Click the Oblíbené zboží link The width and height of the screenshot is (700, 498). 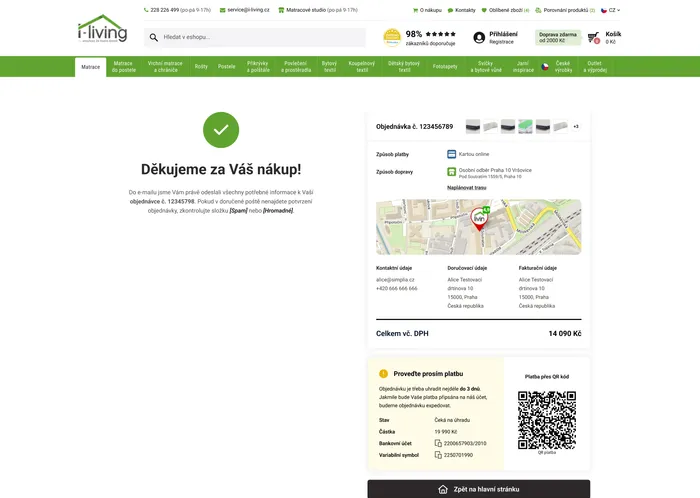point(505,10)
